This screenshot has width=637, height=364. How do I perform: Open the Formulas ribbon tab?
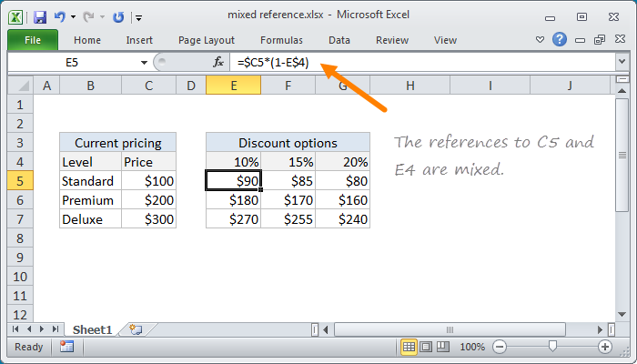tap(281, 40)
